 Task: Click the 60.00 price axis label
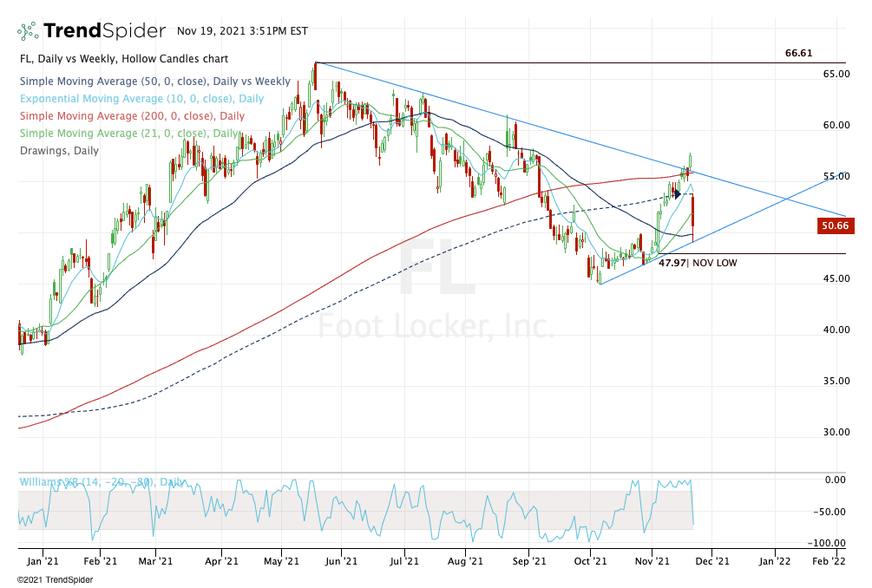(x=836, y=125)
